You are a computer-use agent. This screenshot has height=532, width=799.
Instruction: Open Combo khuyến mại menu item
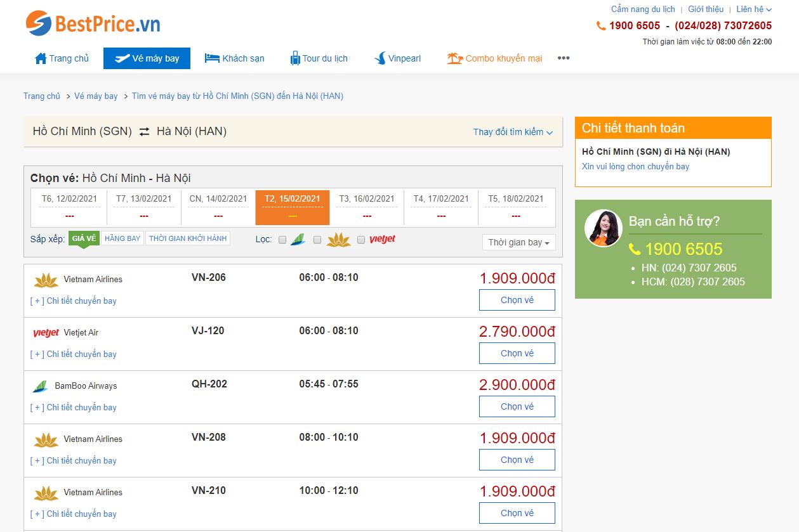point(494,58)
